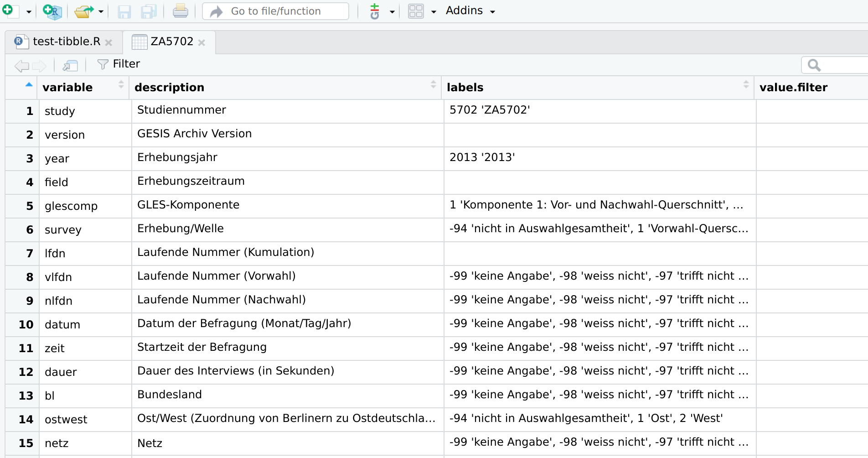The height and width of the screenshot is (458, 868).
Task: Toggle sort on the description column
Action: (433, 84)
